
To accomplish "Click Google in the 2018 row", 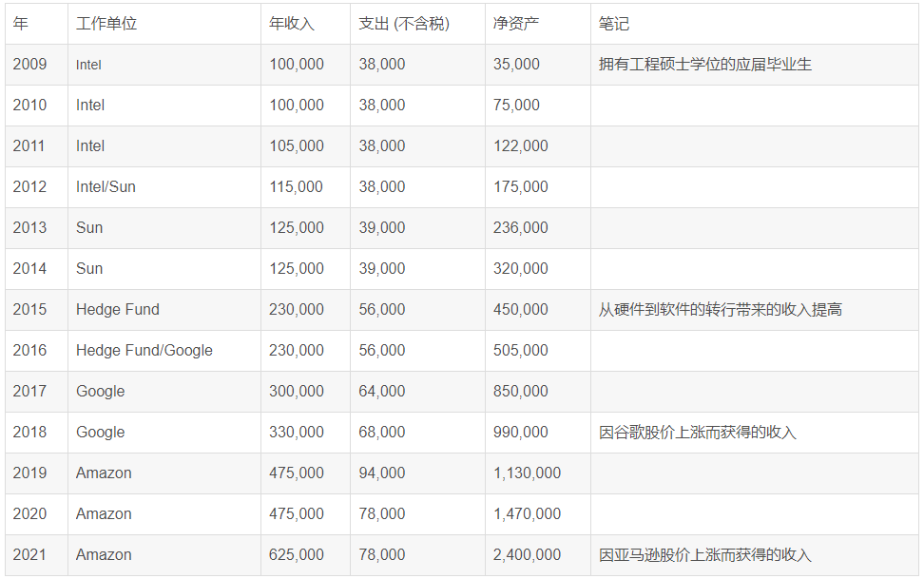I will pos(101,433).
